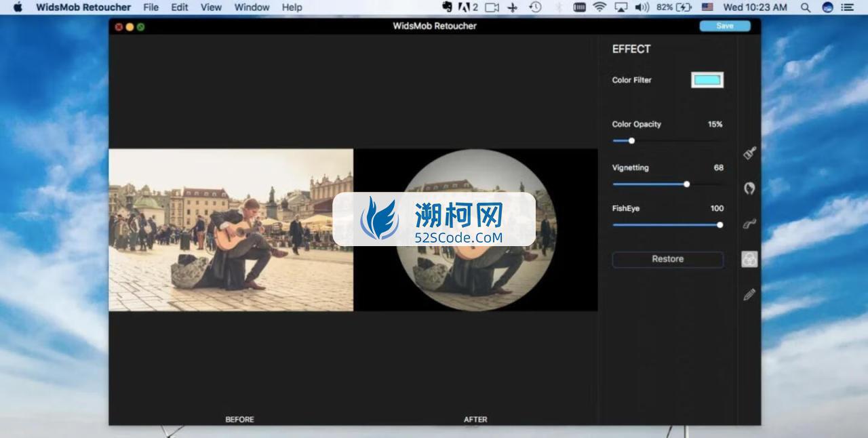Image resolution: width=868 pixels, height=438 pixels.
Task: Click the FishEye value 100
Action: [717, 208]
